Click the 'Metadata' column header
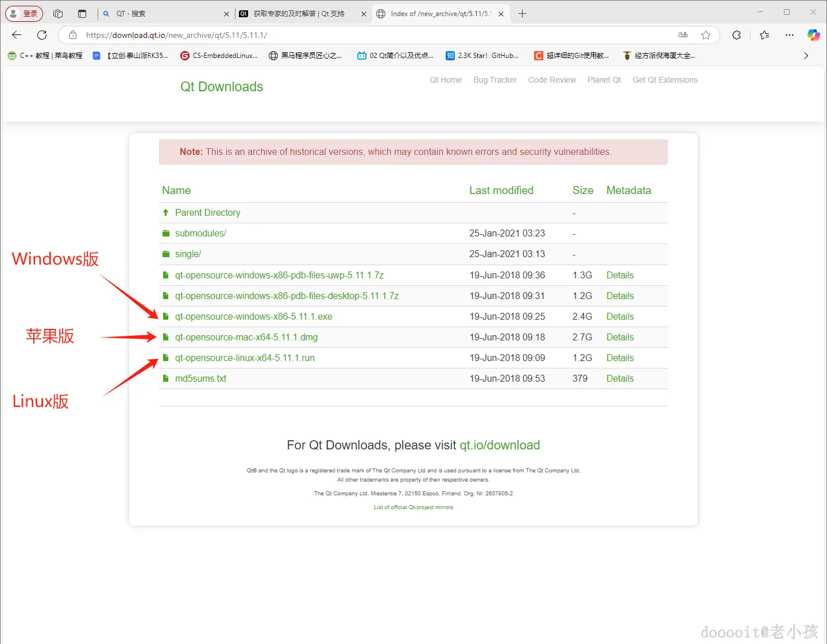The height and width of the screenshot is (644, 827). click(629, 191)
